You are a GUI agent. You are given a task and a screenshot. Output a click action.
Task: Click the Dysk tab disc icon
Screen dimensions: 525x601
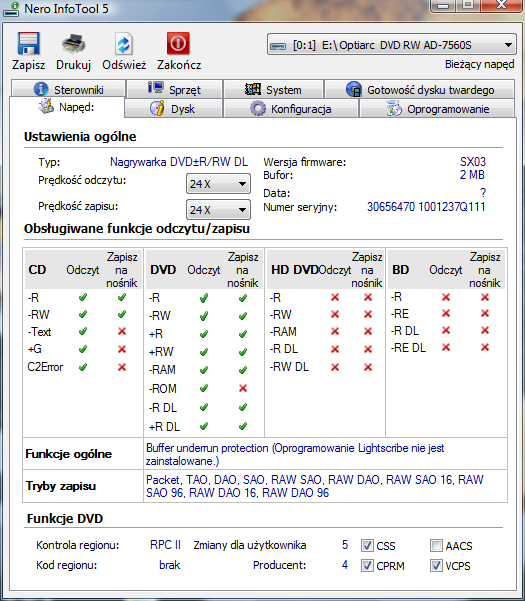tap(157, 108)
